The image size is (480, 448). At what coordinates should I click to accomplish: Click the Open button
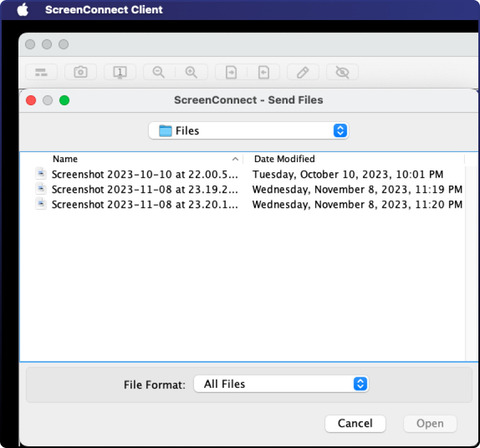(x=430, y=423)
